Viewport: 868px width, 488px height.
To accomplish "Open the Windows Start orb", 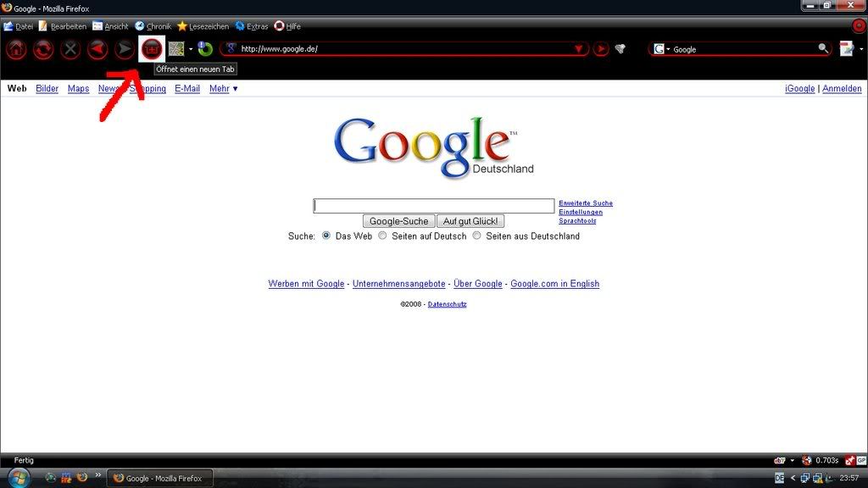I will coord(19,478).
